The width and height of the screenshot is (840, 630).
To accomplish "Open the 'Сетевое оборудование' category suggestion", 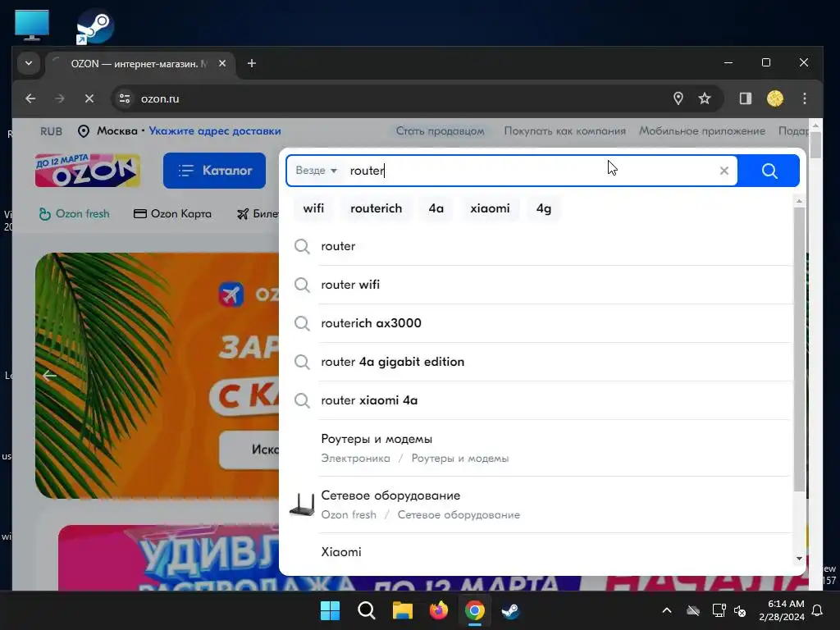I will coord(541,504).
